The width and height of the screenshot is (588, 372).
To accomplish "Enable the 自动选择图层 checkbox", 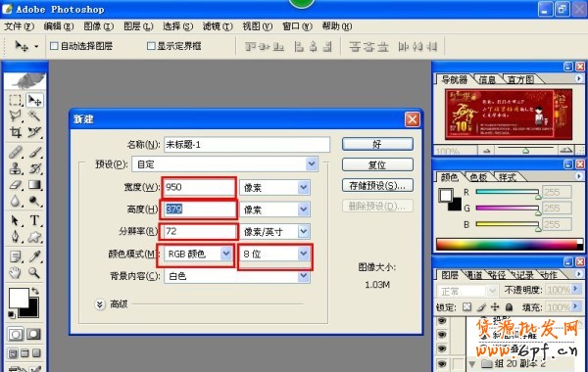I will tap(54, 46).
